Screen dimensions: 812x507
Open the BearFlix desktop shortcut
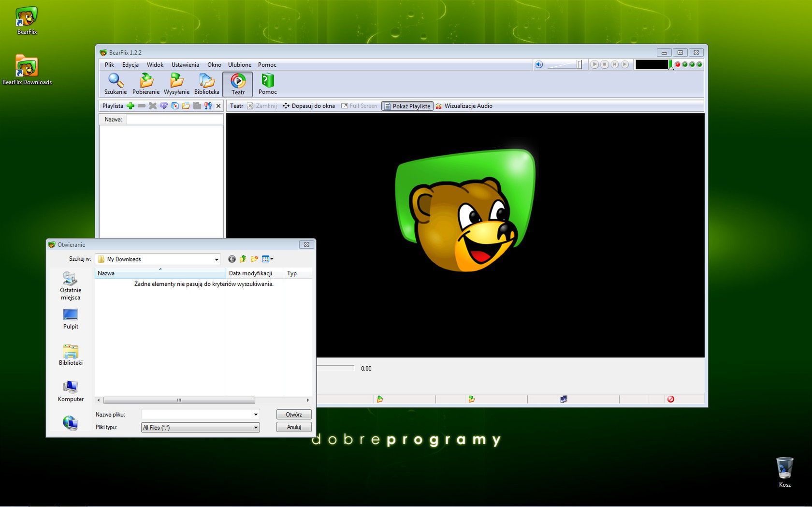(x=27, y=21)
